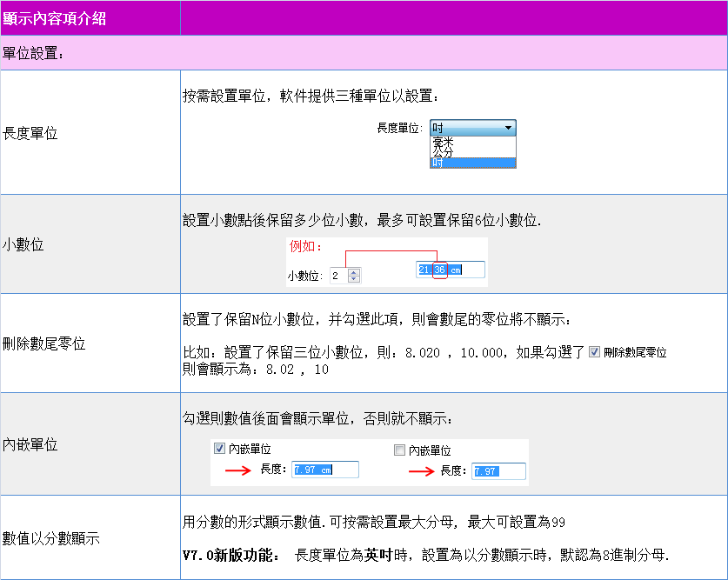Decrease 小數位 with the down arrow
This screenshot has height=580, width=728.
(x=354, y=279)
